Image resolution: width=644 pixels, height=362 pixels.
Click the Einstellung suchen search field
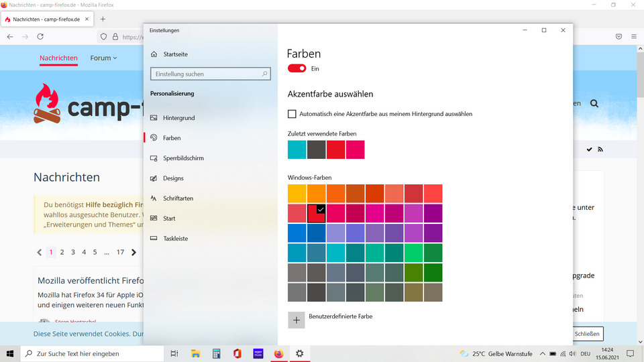click(210, 74)
